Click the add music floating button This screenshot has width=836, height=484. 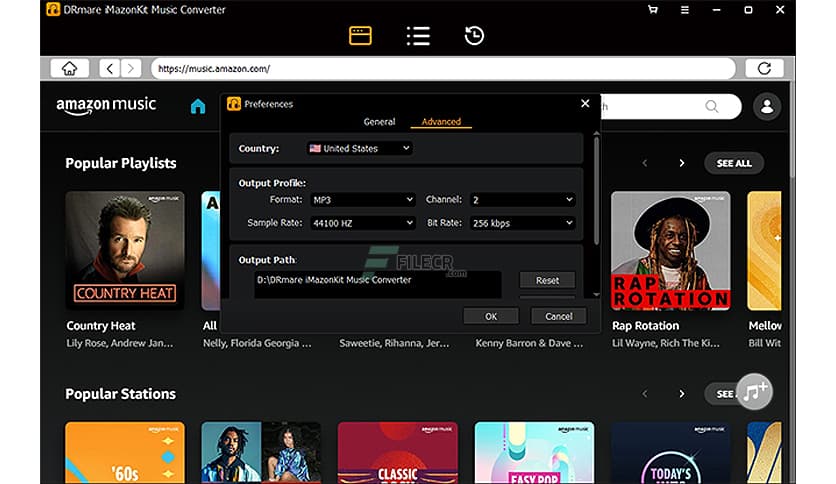(754, 391)
